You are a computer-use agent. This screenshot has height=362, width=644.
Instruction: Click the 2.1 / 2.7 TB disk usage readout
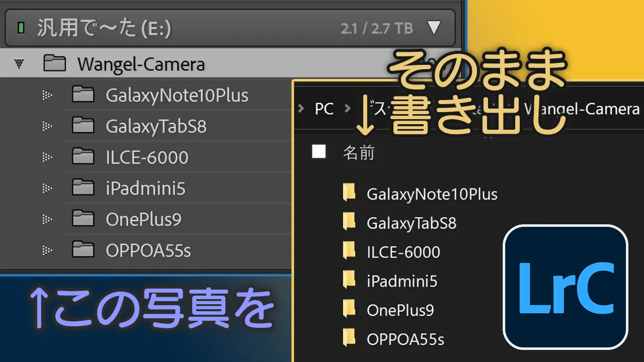click(x=376, y=28)
